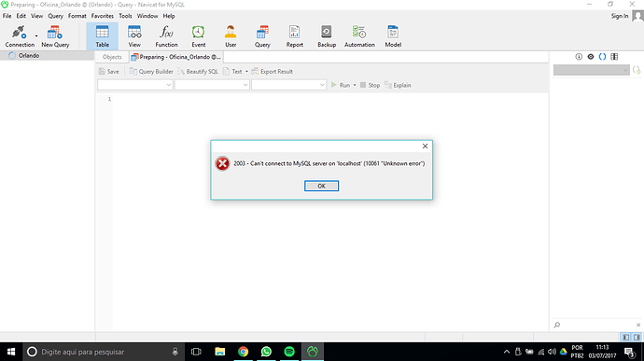Toggle the left pane visibility in status bar
This screenshot has width=644, height=361.
(625, 337)
